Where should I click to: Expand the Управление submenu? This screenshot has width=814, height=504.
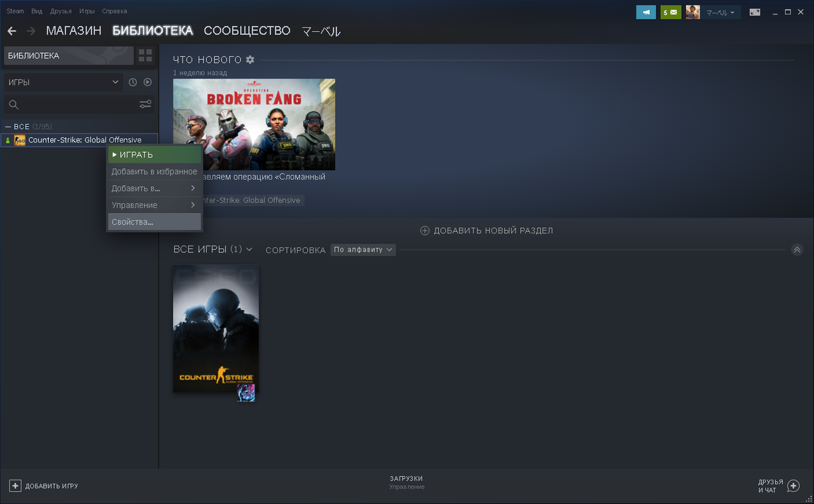click(154, 205)
